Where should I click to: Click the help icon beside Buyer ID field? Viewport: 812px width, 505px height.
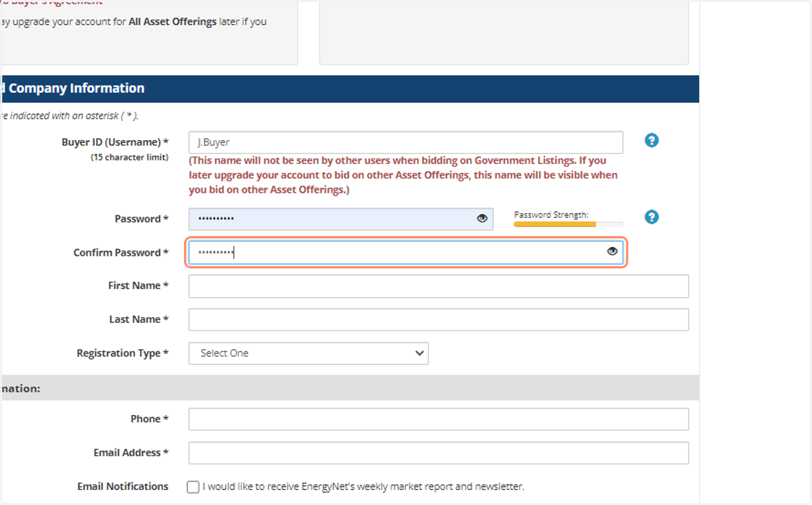click(x=652, y=141)
